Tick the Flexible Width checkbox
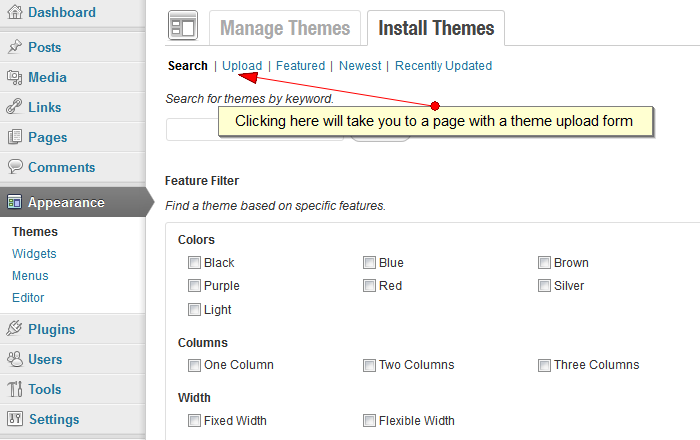 click(369, 420)
